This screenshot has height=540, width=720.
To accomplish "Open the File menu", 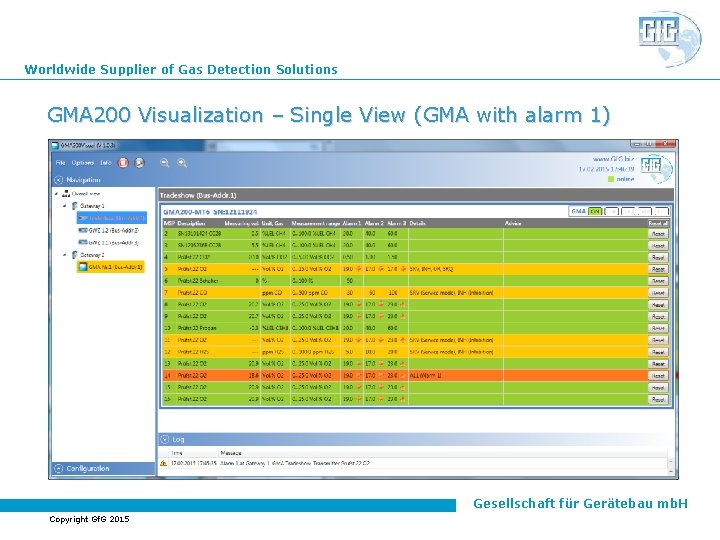I will 60,163.
